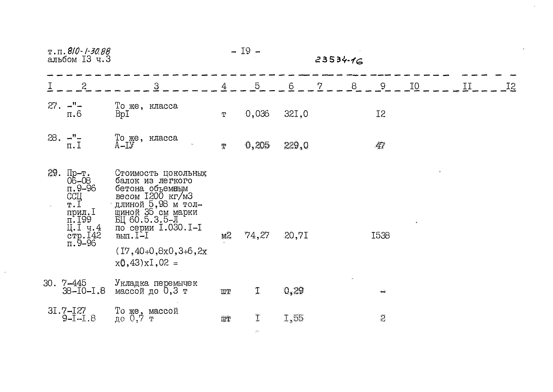This screenshot has width=553, height=392.
Task: Click column 6 value 20,7I for row 29
Action: tap(297, 235)
